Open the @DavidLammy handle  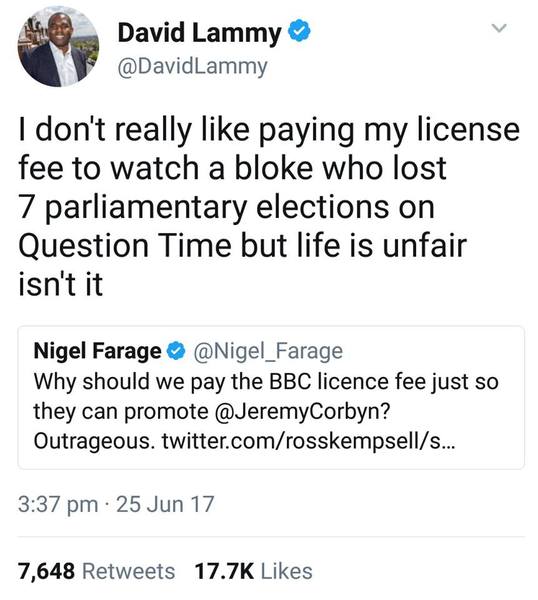[x=192, y=67]
